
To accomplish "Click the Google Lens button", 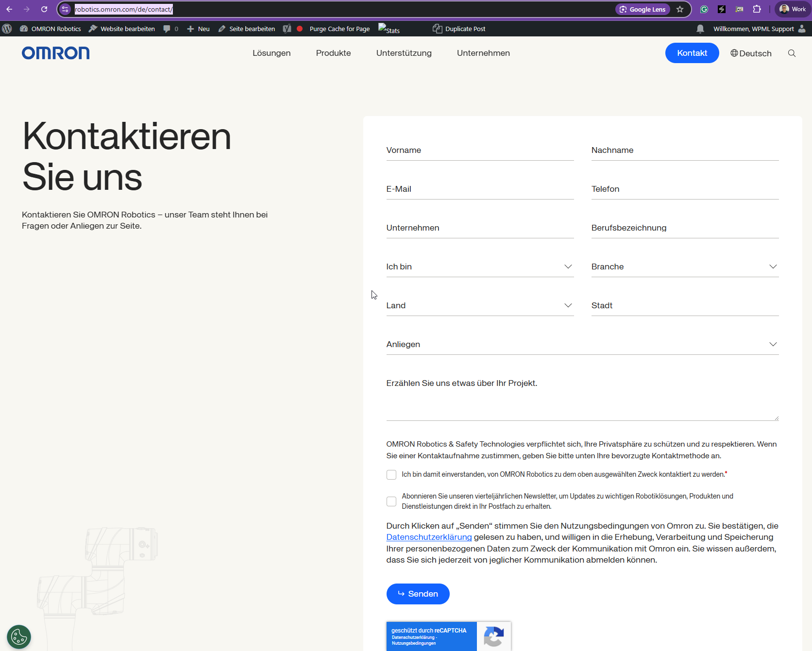I will (x=643, y=9).
